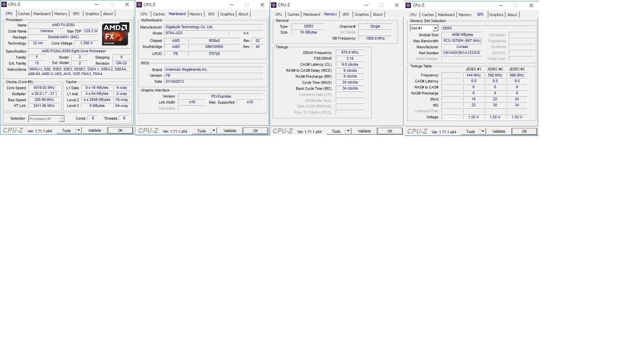Click the memory Size value 16 GBytes
The height and width of the screenshot is (362, 644).
coord(308,32)
